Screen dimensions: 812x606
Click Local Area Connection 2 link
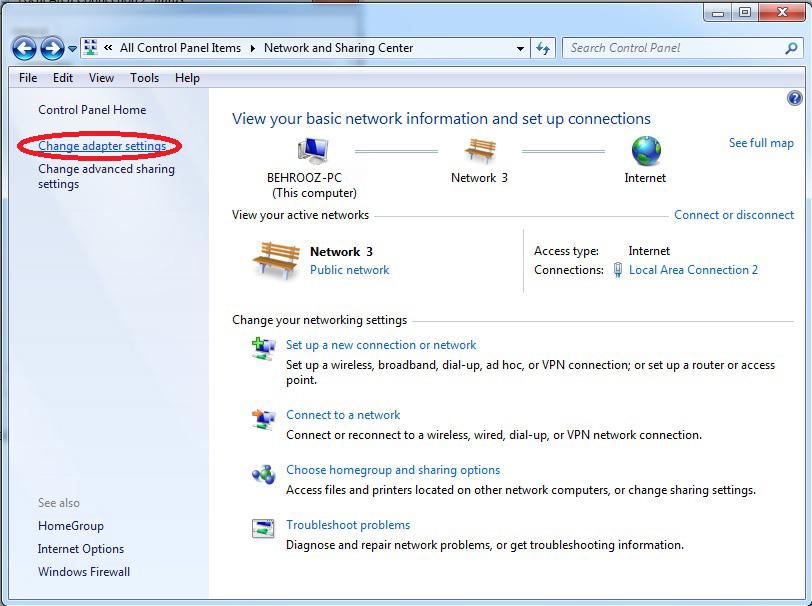[x=693, y=270]
